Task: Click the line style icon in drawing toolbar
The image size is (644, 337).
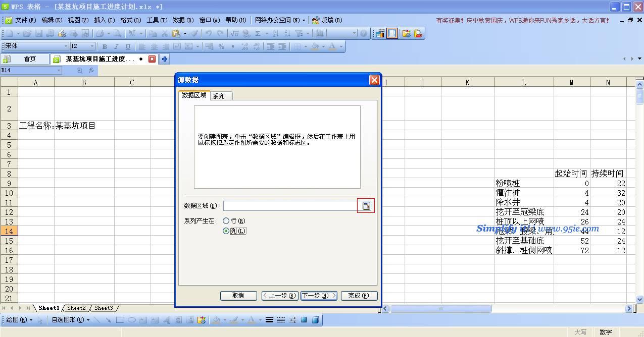Action: [269, 320]
